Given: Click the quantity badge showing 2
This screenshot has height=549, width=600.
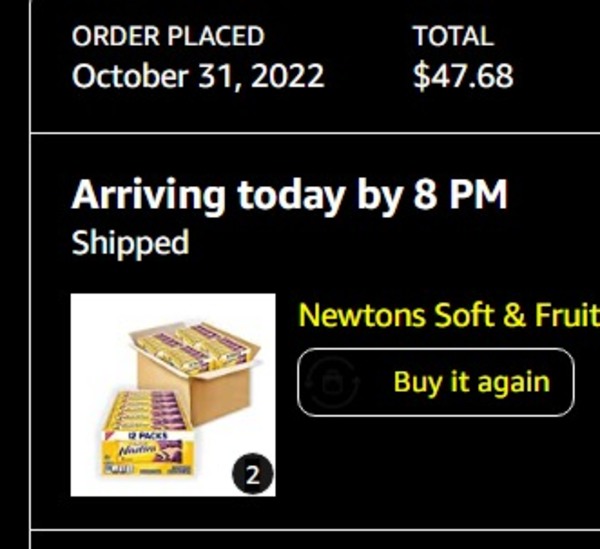Looking at the screenshot, I should 253,475.
